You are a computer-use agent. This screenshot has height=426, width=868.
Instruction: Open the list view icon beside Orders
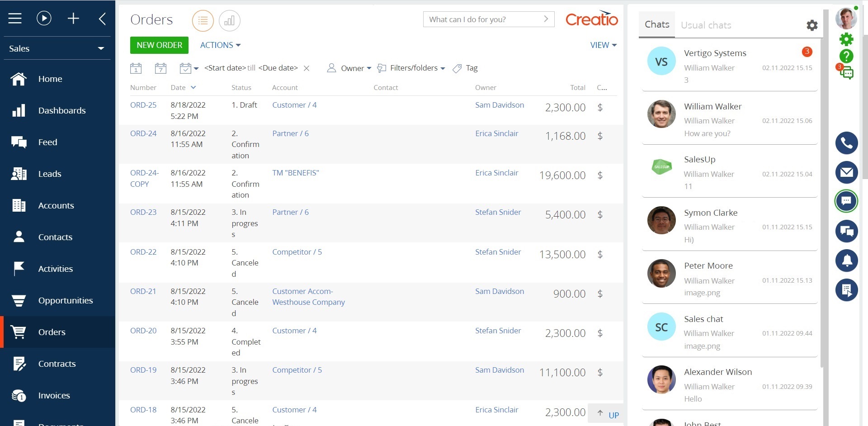pyautogui.click(x=203, y=20)
